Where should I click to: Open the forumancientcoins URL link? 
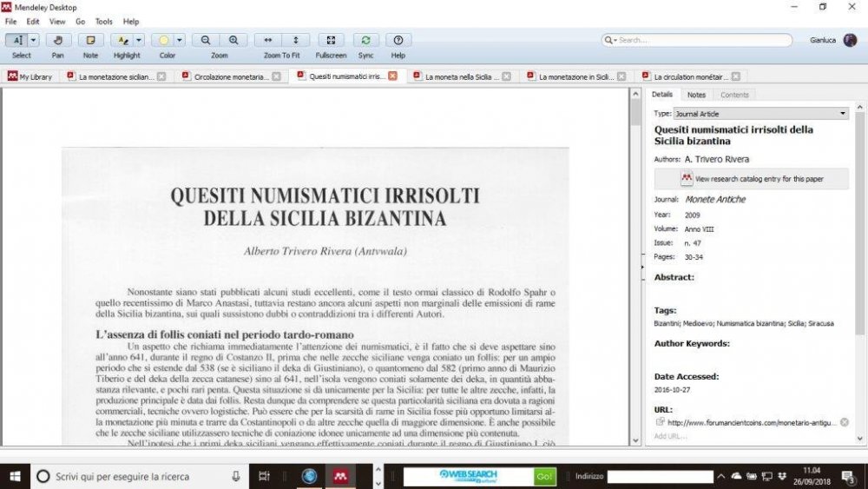point(752,423)
